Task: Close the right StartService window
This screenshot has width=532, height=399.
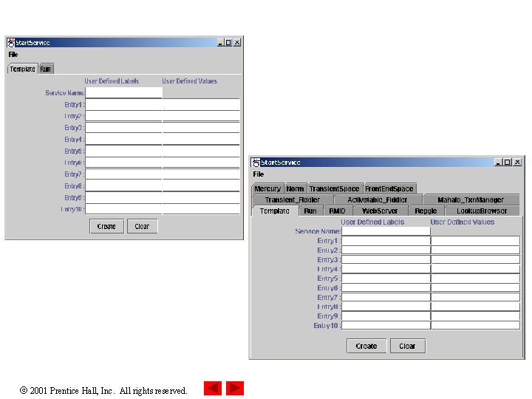Action: [x=517, y=163]
